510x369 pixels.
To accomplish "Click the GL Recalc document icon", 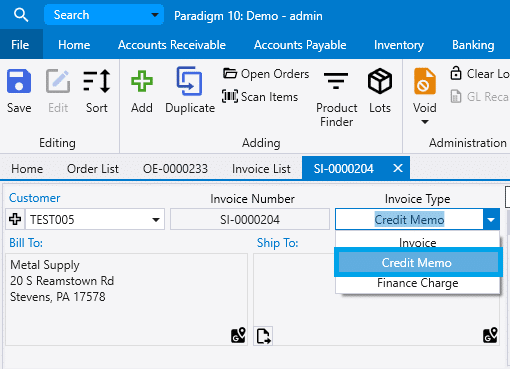I will pos(456,97).
